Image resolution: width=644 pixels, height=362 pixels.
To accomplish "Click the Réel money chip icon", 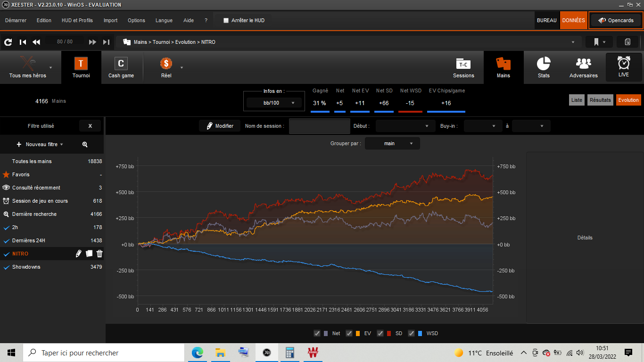I will pos(166,63).
